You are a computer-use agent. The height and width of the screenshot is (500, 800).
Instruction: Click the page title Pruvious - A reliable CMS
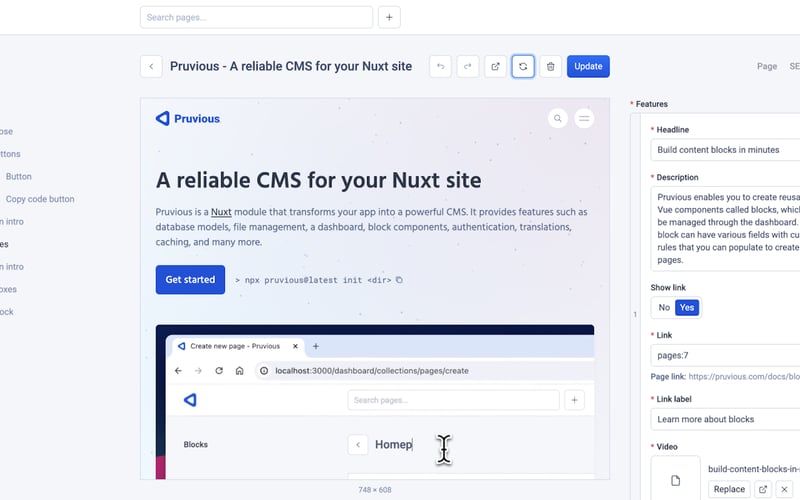pos(291,66)
